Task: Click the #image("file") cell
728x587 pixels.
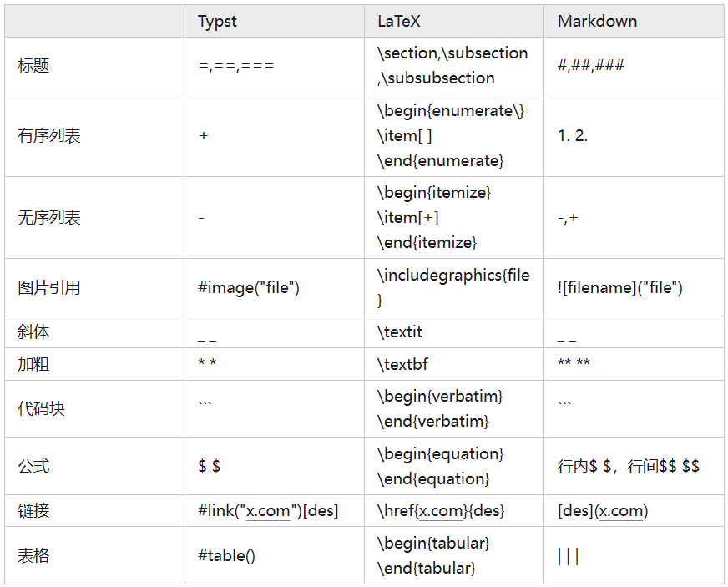Action: 249,288
